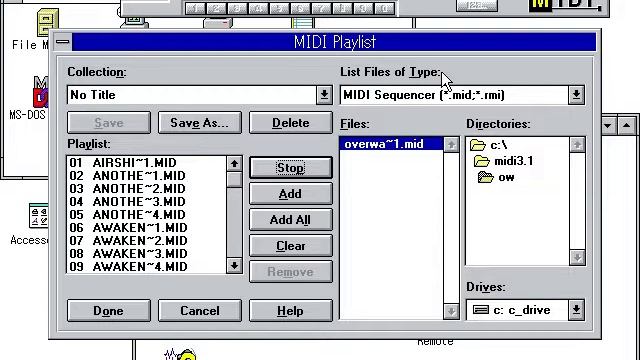
Task: Click Files list scrollbar down arrow
Action: click(451, 311)
